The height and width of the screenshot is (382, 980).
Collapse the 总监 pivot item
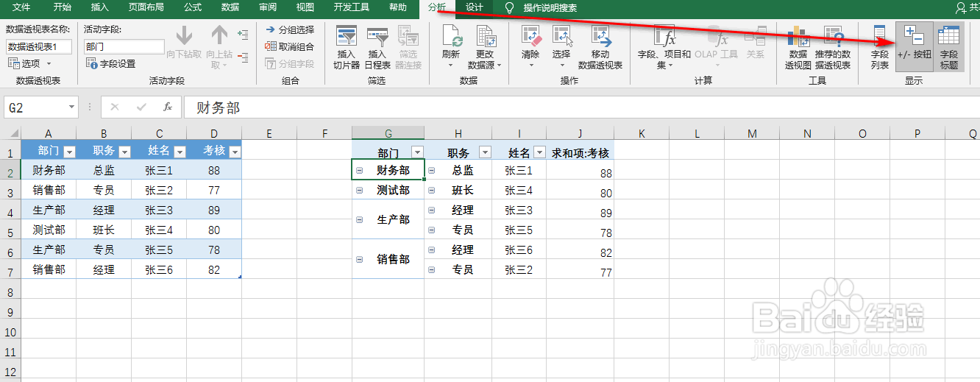point(432,170)
